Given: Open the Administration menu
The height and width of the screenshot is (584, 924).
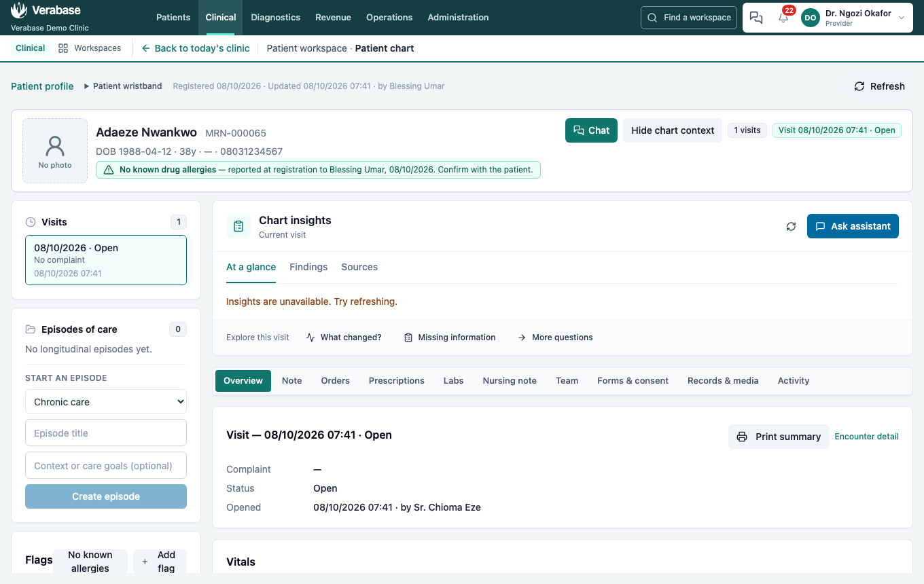Looking at the screenshot, I should (x=459, y=18).
